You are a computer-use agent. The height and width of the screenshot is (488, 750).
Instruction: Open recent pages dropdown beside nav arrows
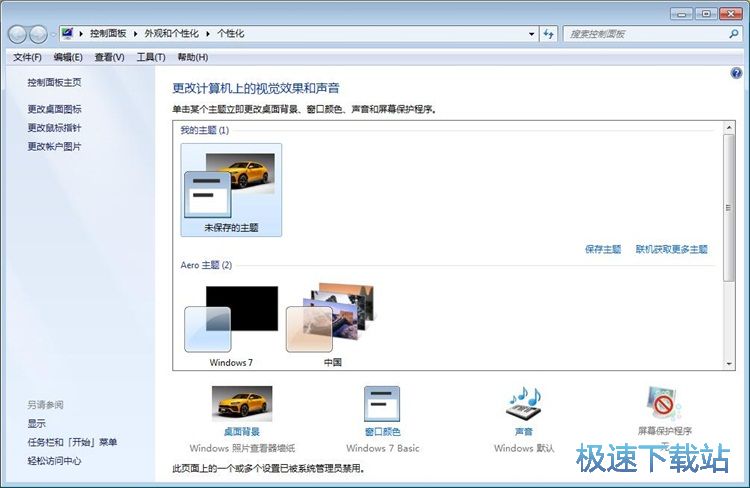point(53,34)
